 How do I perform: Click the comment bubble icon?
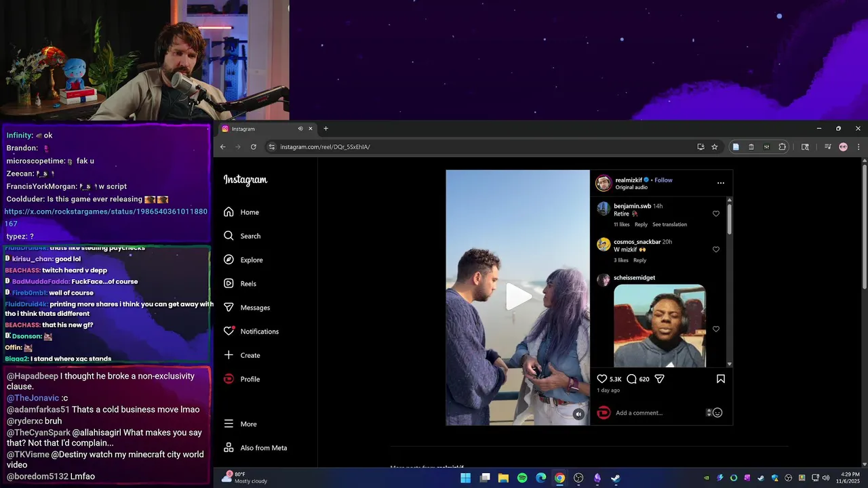pyautogui.click(x=631, y=379)
